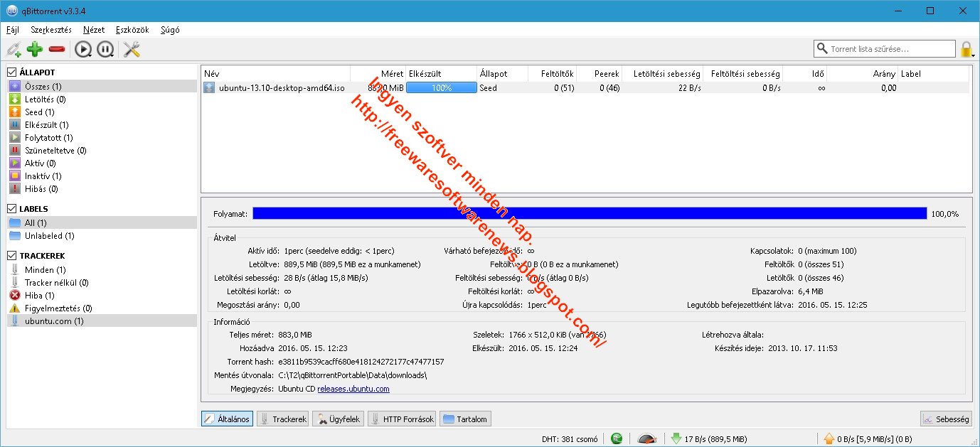Sort by Letöltési sebesség column header
Image resolution: width=980 pixels, height=447 pixels.
663,74
